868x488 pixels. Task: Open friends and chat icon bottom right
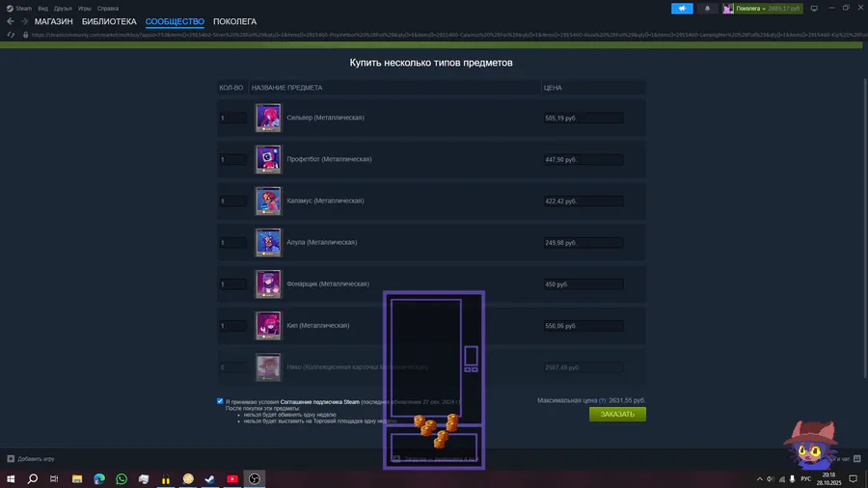[857, 459]
